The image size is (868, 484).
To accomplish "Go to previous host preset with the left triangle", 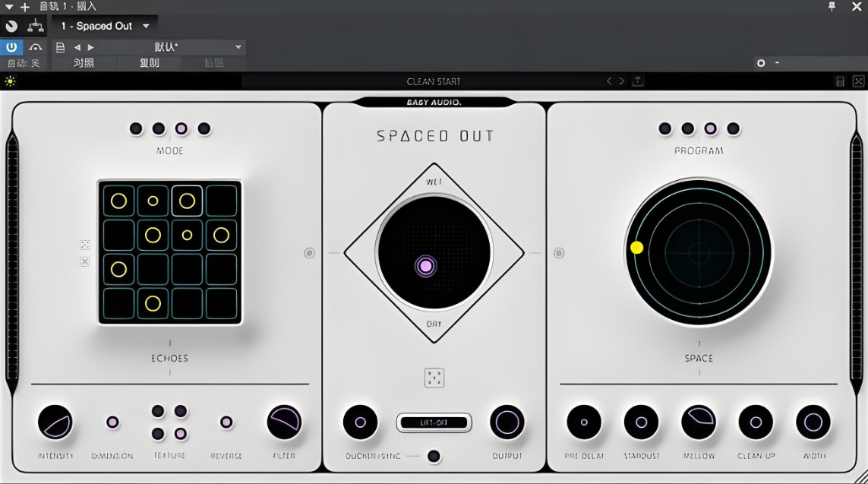I will [77, 48].
